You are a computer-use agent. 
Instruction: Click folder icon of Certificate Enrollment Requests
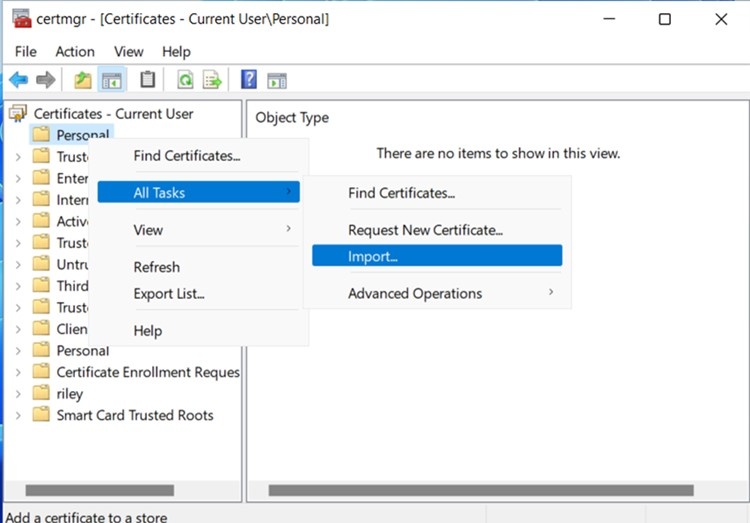pos(41,371)
